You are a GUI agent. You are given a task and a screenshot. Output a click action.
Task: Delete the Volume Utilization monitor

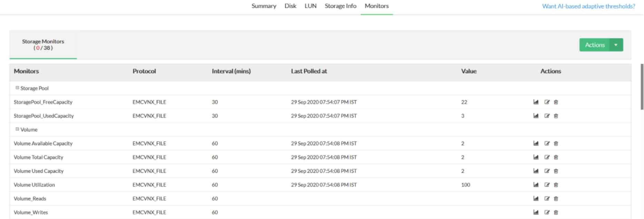[x=556, y=185]
